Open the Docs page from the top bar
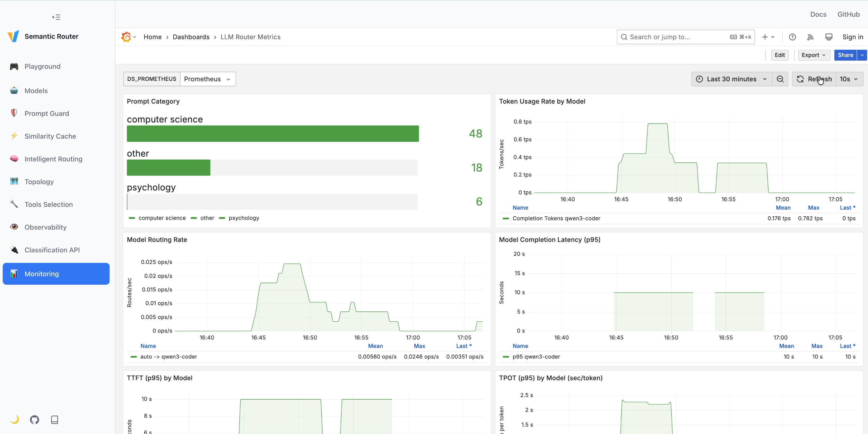 click(x=818, y=14)
